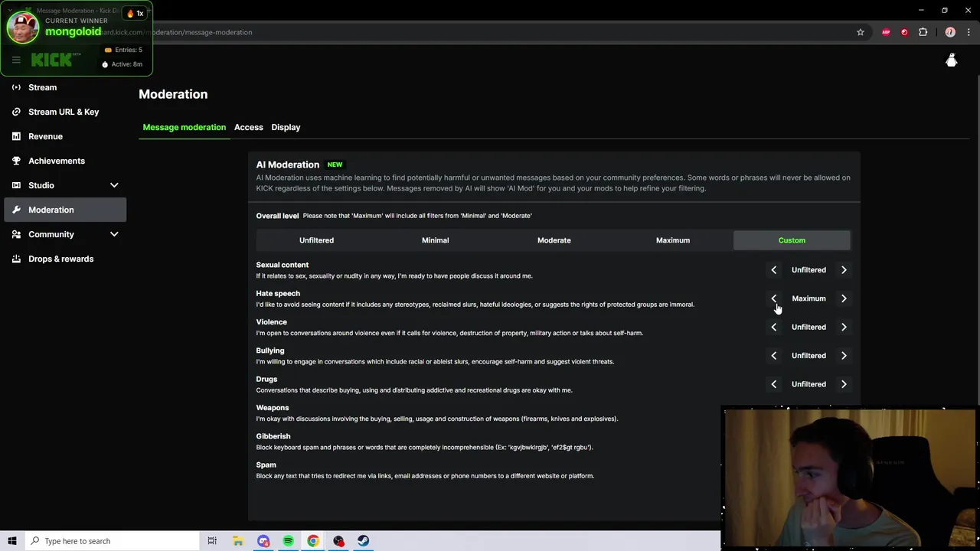Click the 'Sexual content' heading
This screenshot has height=551, width=980.
click(x=282, y=265)
